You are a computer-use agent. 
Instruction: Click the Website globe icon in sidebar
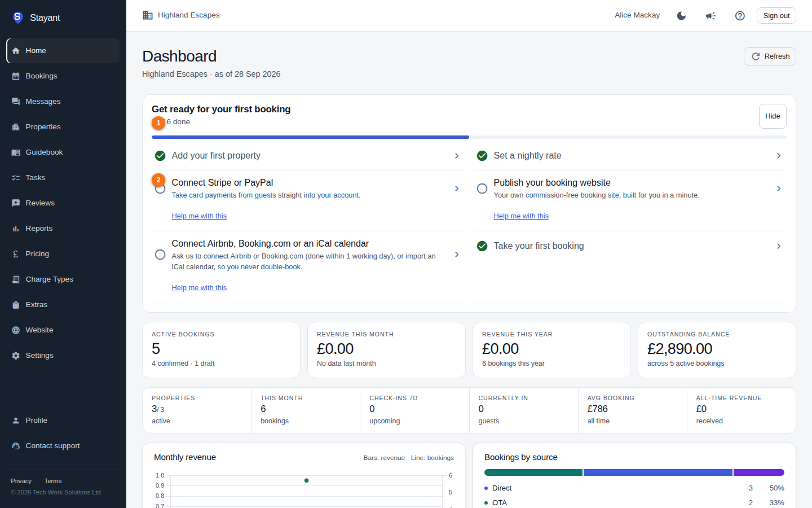point(16,330)
